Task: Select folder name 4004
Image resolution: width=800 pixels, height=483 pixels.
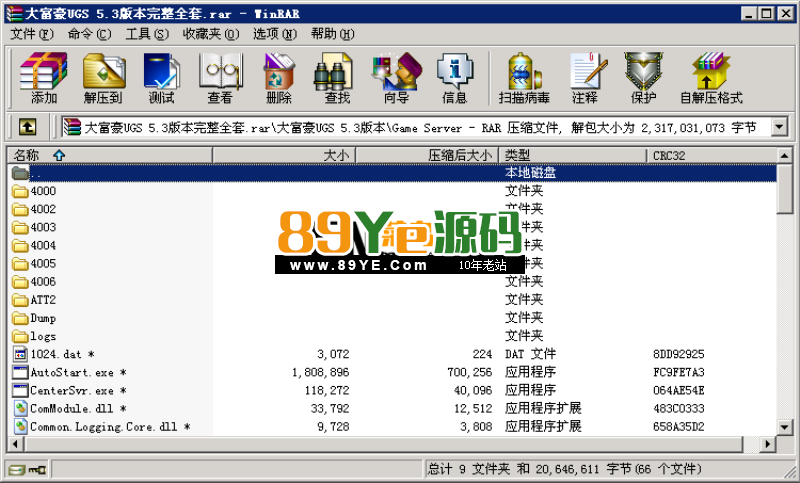Action: pyautogui.click(x=43, y=245)
